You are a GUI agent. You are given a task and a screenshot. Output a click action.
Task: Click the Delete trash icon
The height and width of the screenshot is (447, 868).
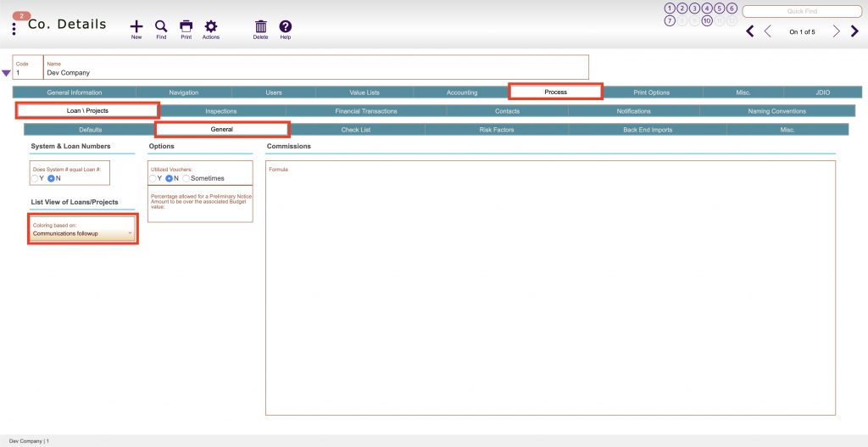coord(261,26)
